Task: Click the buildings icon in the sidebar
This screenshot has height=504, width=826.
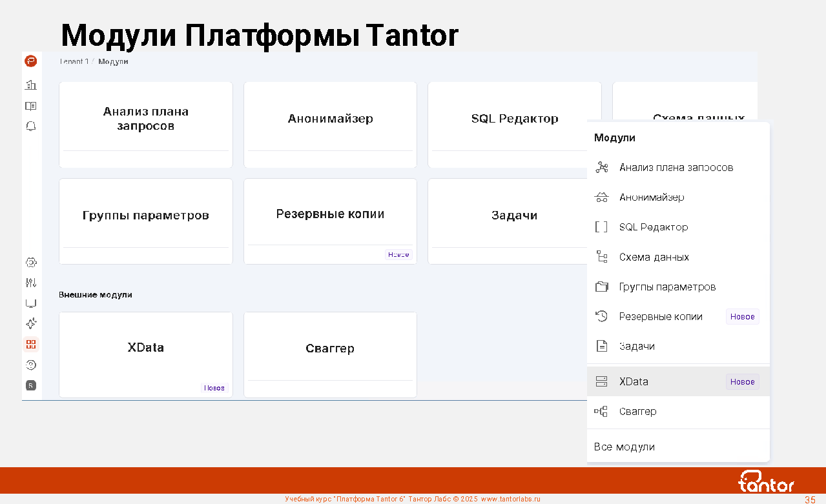Action: coord(30,85)
